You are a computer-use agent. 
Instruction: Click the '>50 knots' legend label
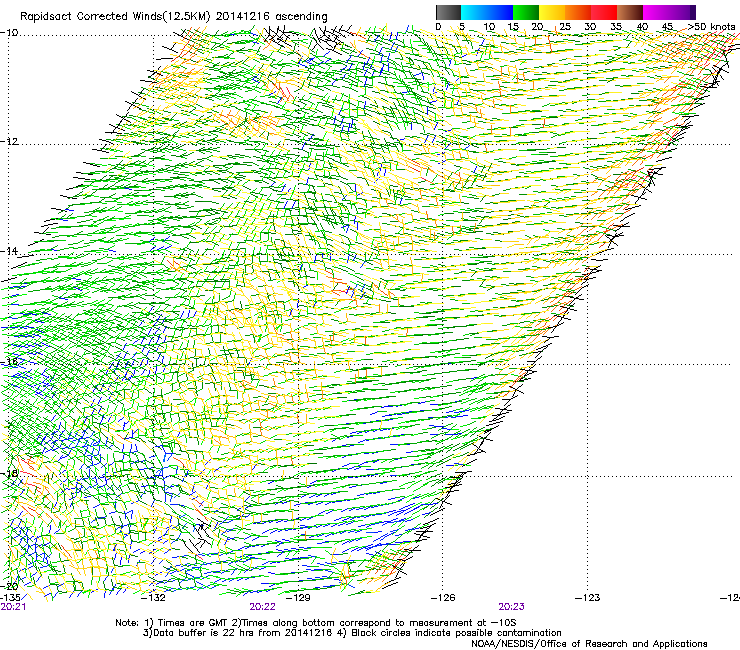[x=711, y=27]
